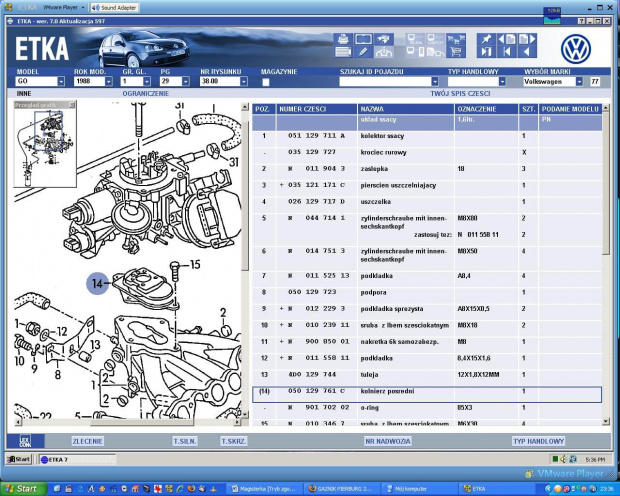This screenshot has width=620, height=496.
Task: Click the bottom TYP HANDLOWY button
Action: 539,441
